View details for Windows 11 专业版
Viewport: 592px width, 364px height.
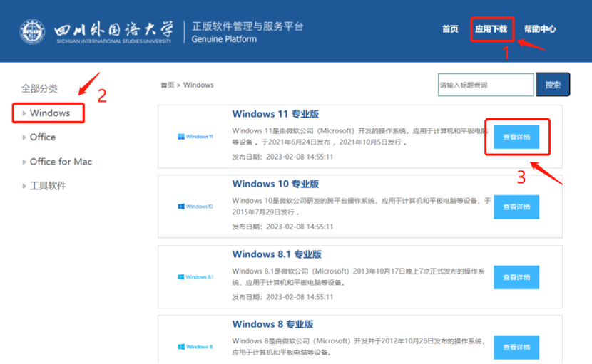[x=516, y=137]
